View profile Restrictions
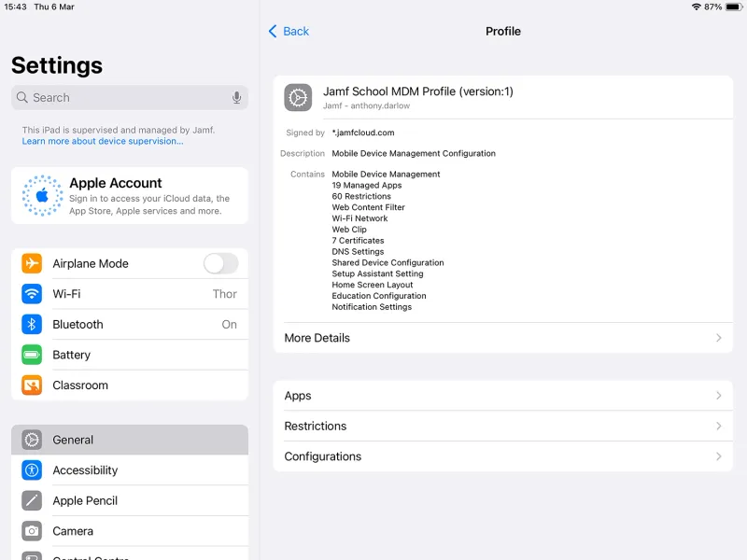 pos(503,427)
